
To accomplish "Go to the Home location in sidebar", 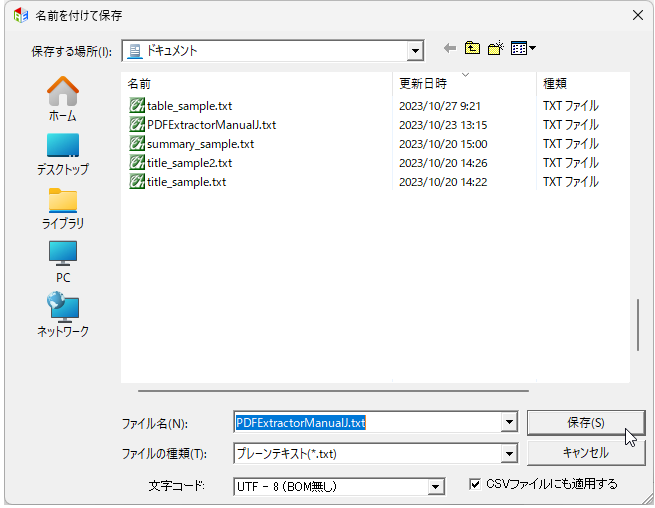I will (63, 99).
